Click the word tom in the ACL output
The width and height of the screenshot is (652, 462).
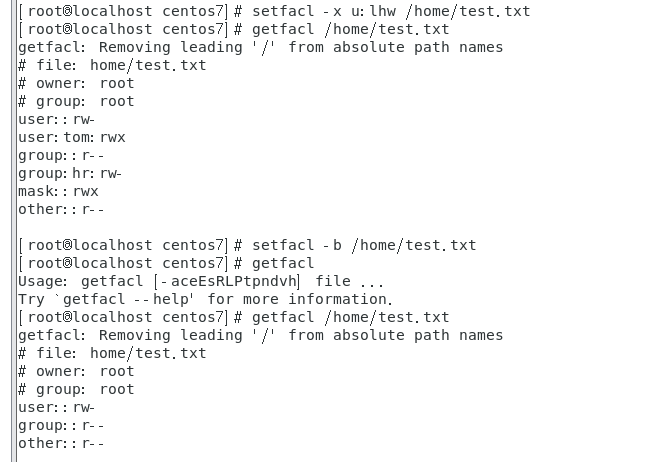(x=78, y=137)
